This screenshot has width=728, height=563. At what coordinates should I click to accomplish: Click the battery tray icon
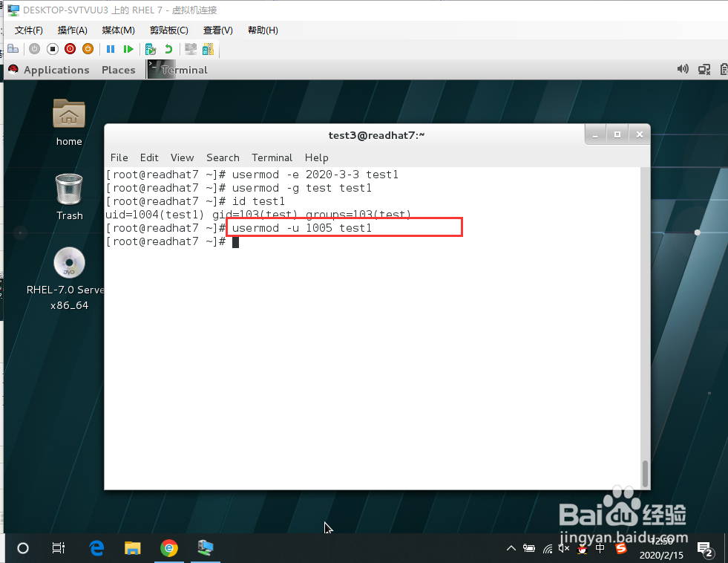click(529, 548)
